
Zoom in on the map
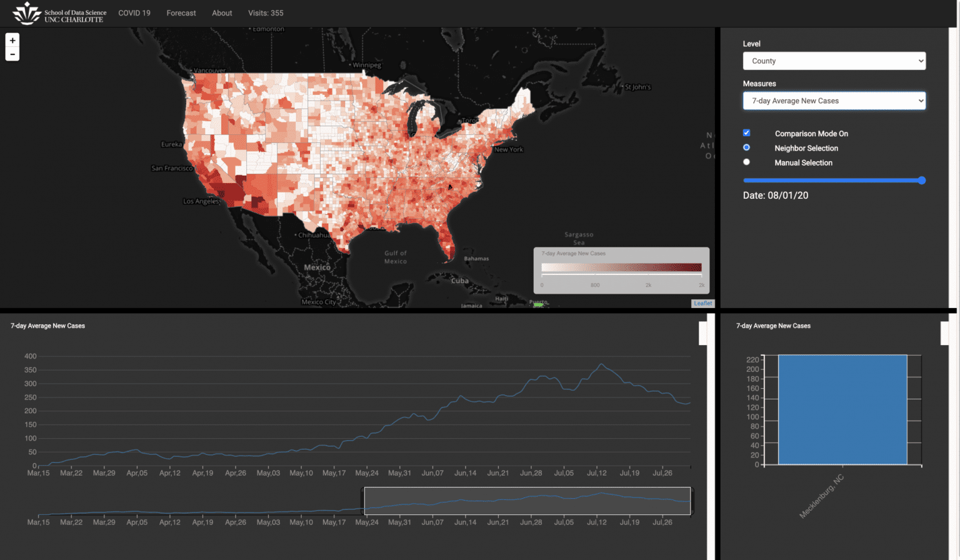coord(12,40)
